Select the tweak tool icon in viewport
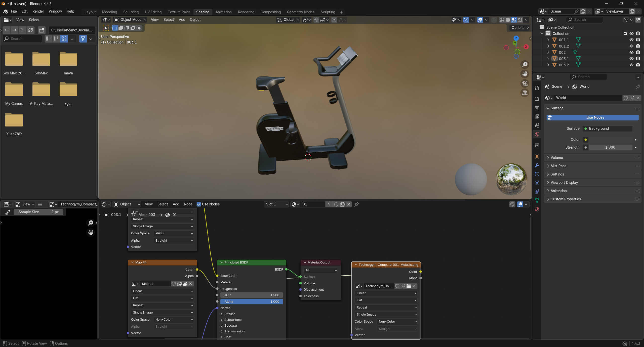This screenshot has width=644, height=347. coord(106,28)
